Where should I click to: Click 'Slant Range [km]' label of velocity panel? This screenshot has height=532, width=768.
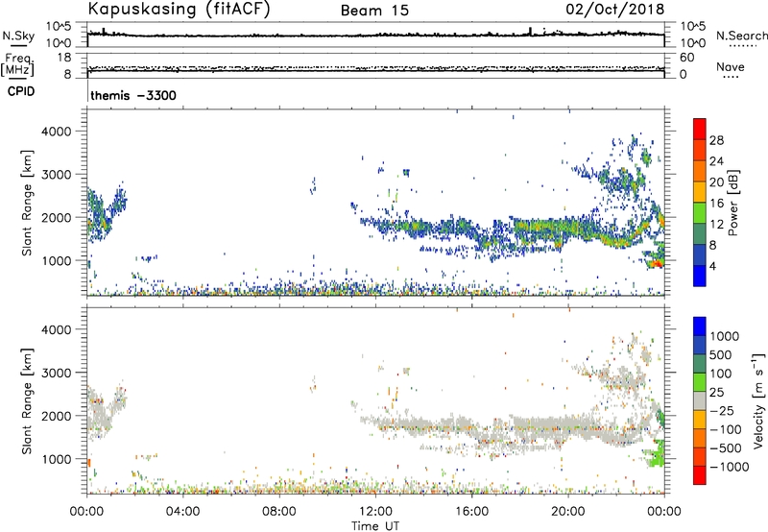27,401
